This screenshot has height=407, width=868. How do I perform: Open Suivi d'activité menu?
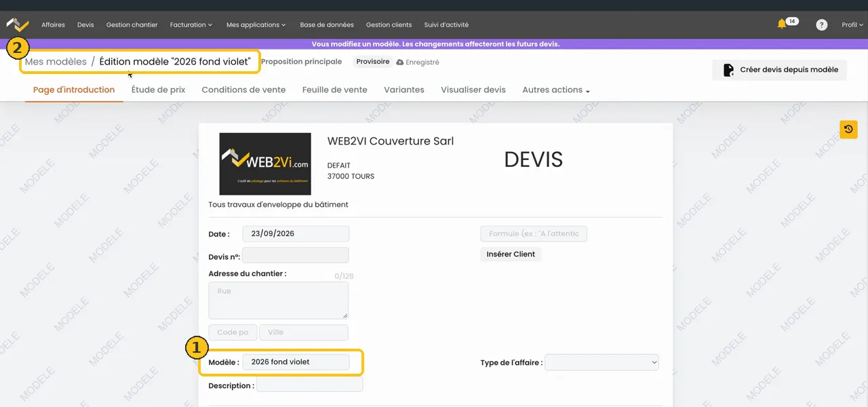446,24
